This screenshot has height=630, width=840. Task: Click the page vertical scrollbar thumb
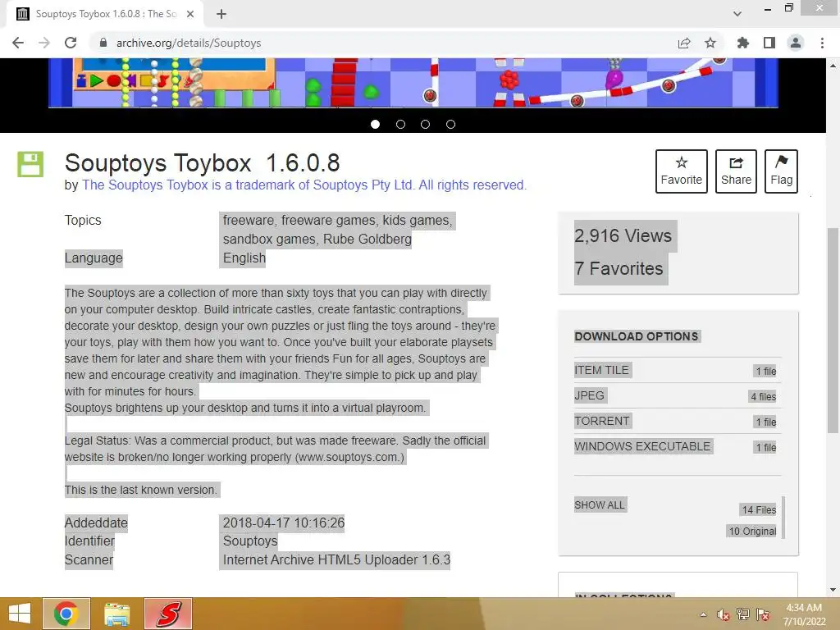833,330
